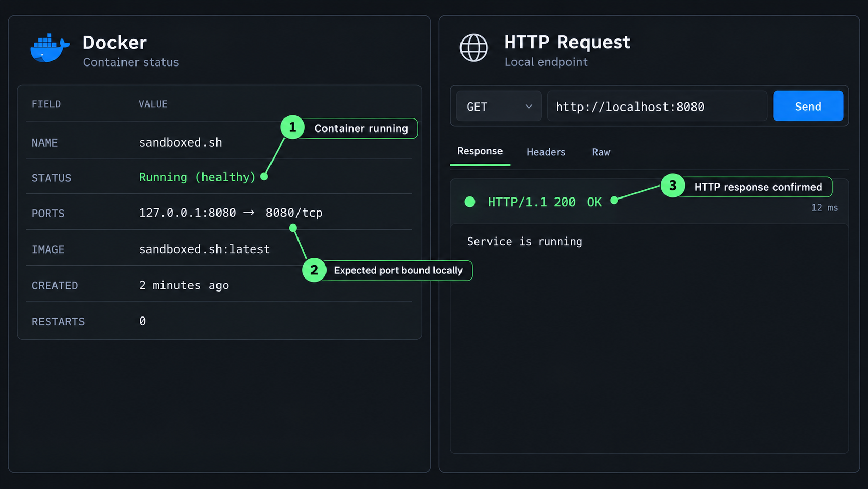Select the 'sandboxed.sh:latest' image value

point(205,249)
